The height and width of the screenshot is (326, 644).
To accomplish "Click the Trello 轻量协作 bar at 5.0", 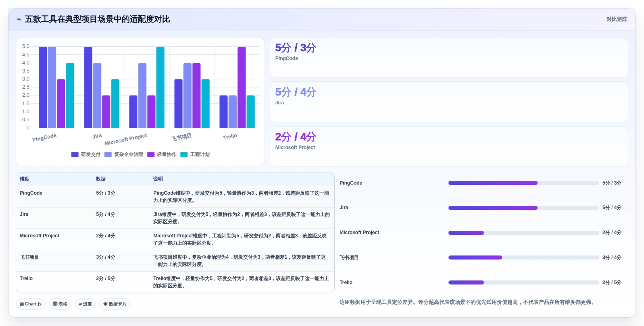I will coord(242,87).
